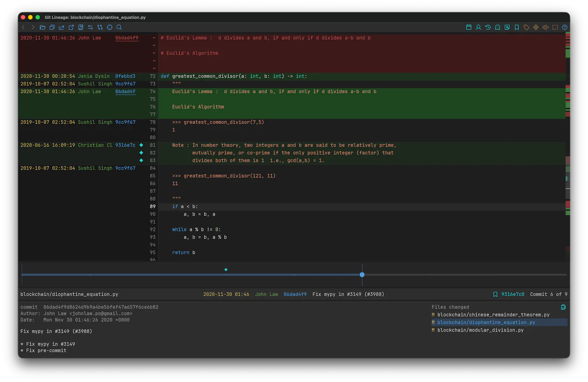Copy files changed list icon
This screenshot has width=588, height=382.
[x=563, y=307]
